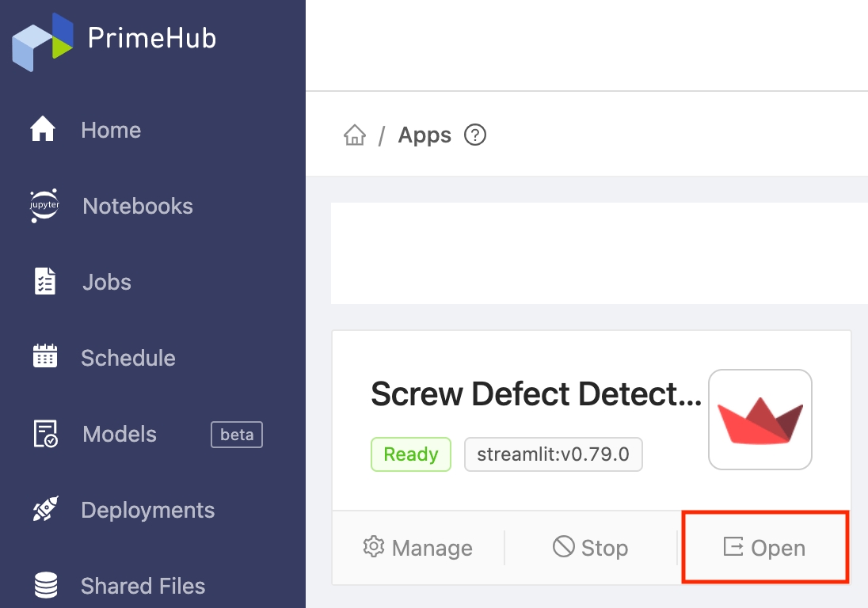This screenshot has width=868, height=608.
Task: Click the Deployments rocket icon
Action: pos(45,509)
